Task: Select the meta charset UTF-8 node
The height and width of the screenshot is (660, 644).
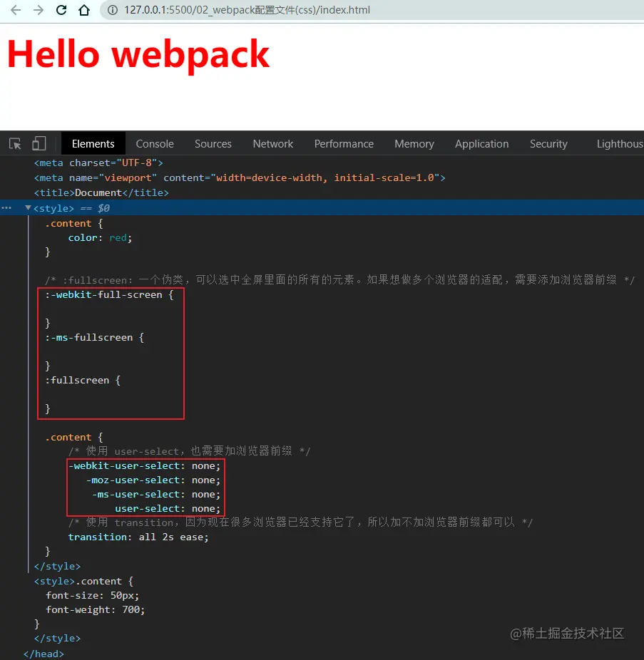Action: pyautogui.click(x=98, y=163)
